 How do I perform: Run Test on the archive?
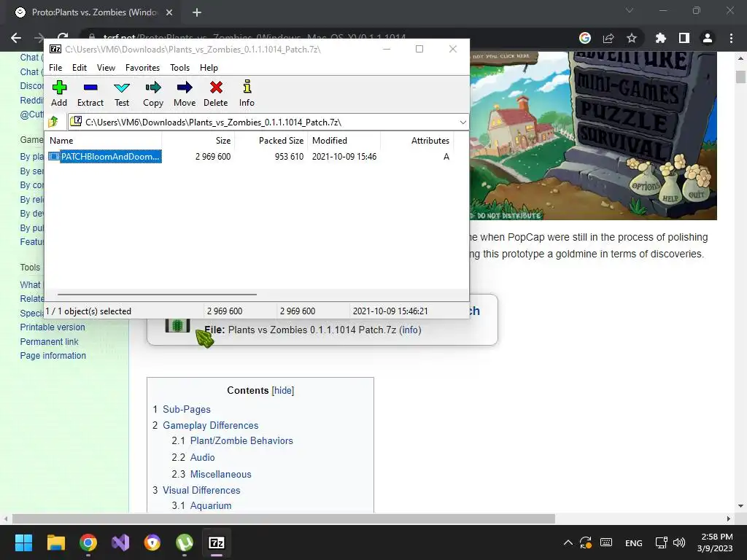point(122,93)
